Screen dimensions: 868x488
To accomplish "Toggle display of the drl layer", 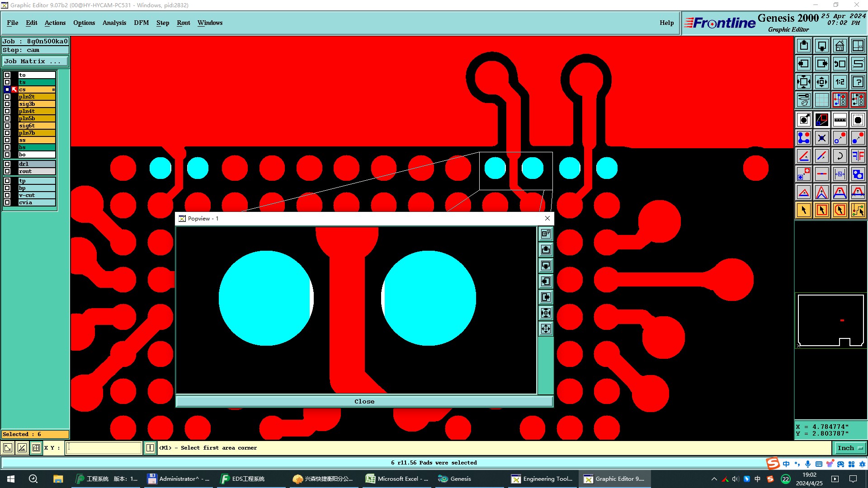I will [x=7, y=164].
